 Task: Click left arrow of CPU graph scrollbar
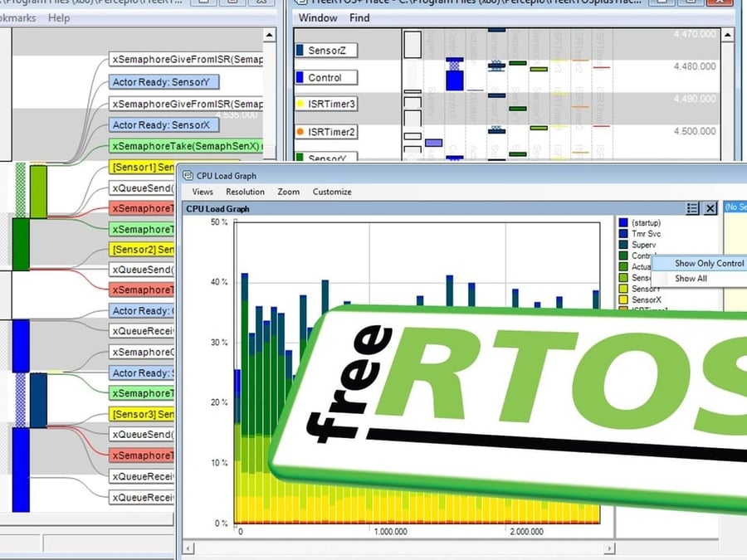[188, 548]
